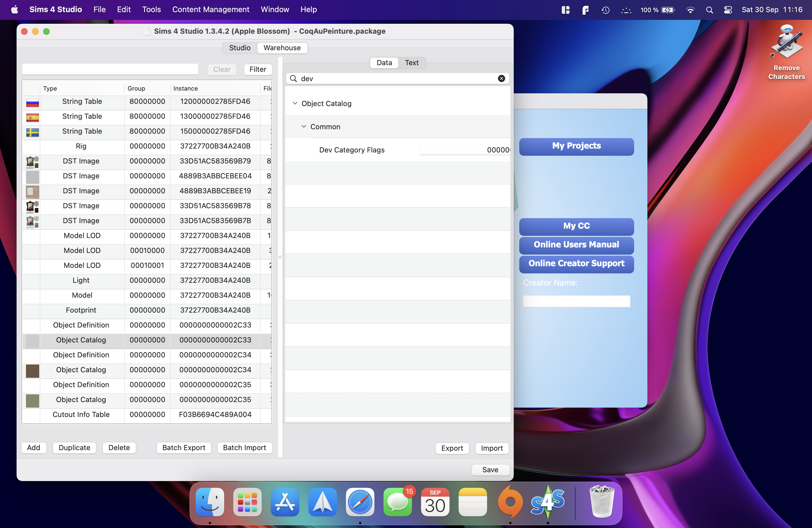812x528 pixels.
Task: Click the brown Object Catalog color swatch
Action: click(x=32, y=370)
